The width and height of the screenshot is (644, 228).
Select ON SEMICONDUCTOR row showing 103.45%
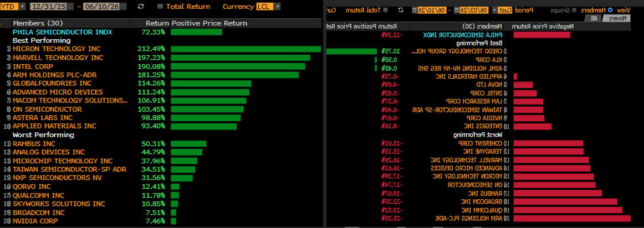pos(161,109)
